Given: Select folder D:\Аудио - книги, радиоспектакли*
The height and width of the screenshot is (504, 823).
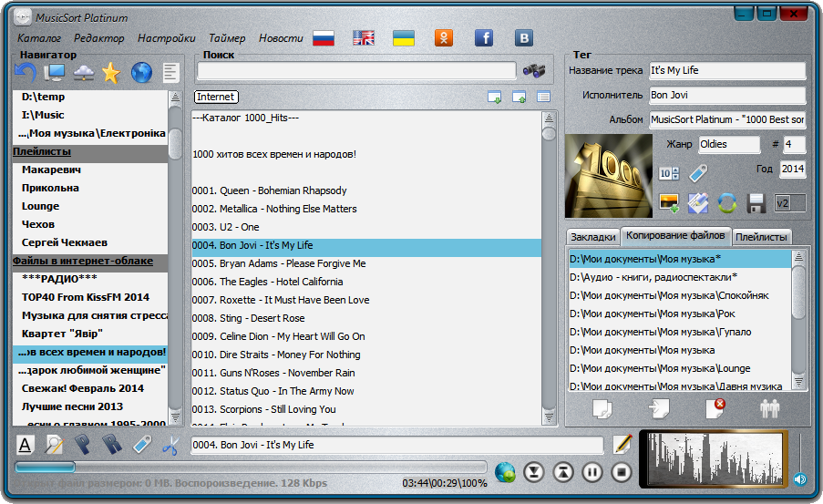Looking at the screenshot, I should pyautogui.click(x=680, y=277).
